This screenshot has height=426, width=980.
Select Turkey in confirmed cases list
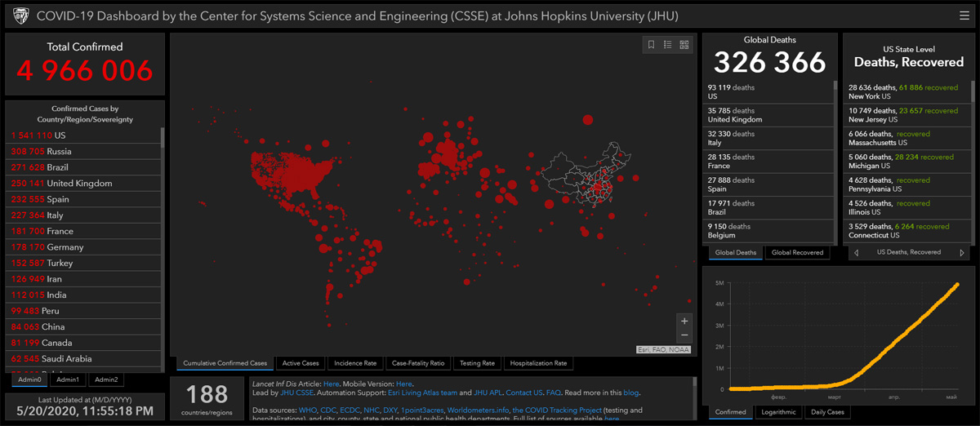coord(84,263)
